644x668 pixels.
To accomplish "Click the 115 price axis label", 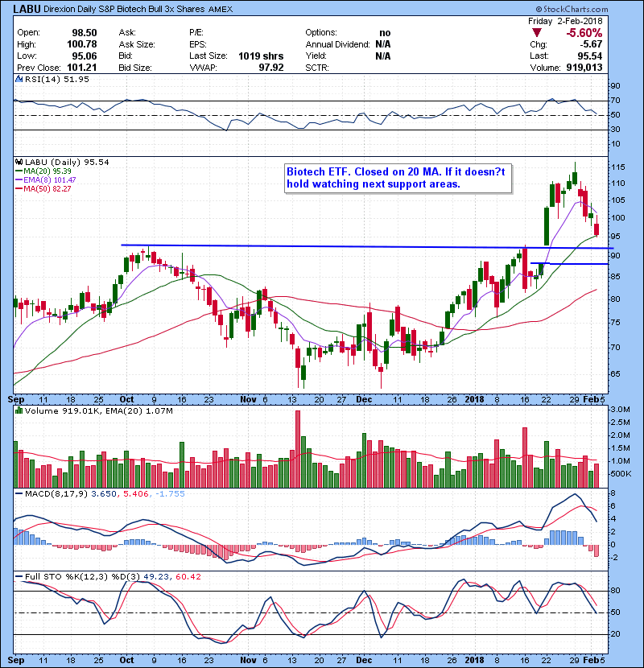I will click(x=617, y=167).
